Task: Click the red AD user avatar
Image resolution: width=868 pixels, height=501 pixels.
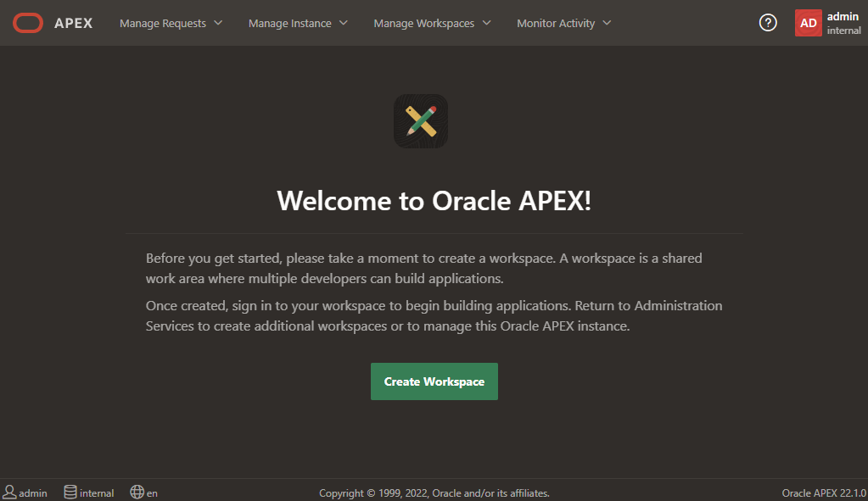Action: point(808,23)
